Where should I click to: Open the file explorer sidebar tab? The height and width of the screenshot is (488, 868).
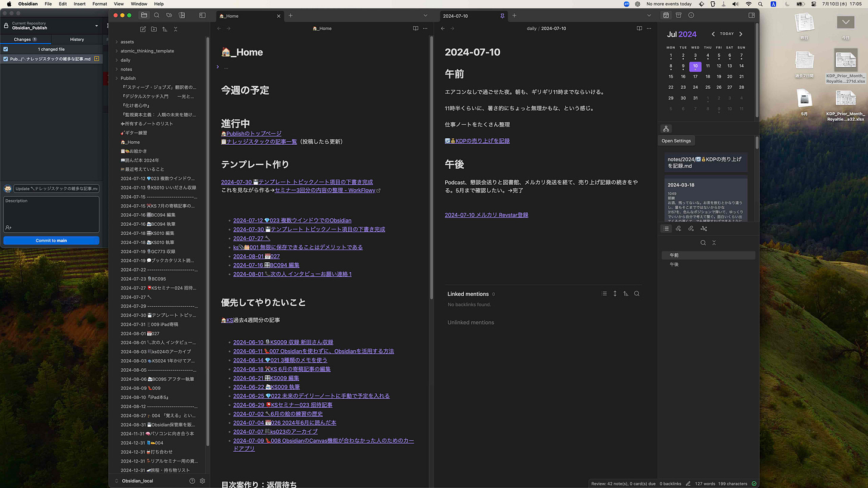tap(144, 15)
